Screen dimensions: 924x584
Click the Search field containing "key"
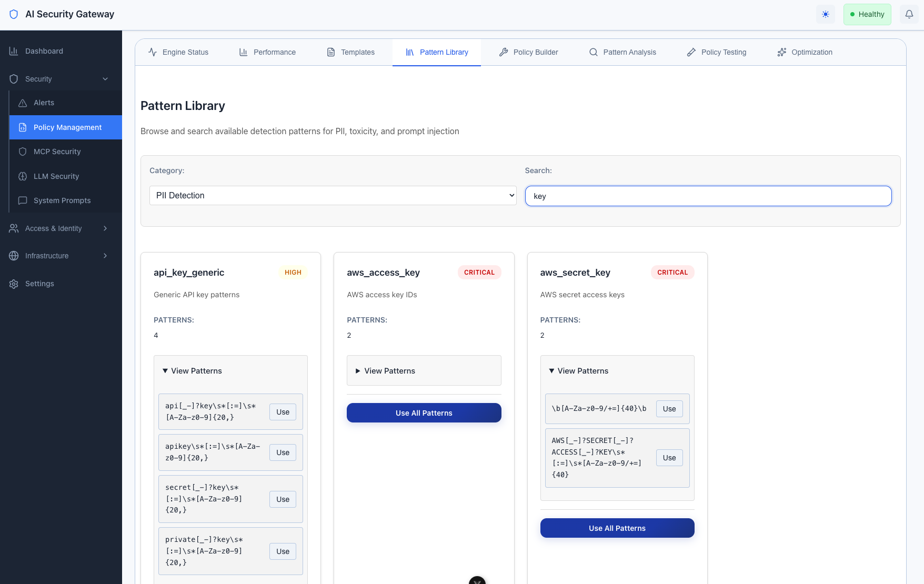[708, 196]
